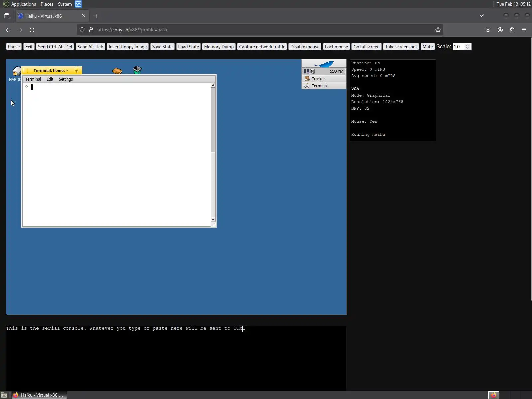Open the Save to Pocket icon
Screen dimensions: 532x399
coord(488,30)
